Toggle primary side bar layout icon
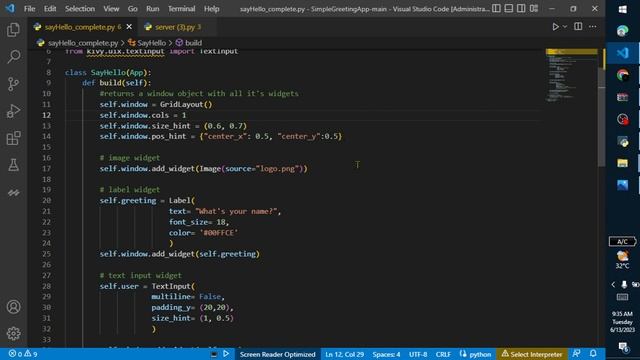Image resolution: width=640 pixels, height=360 pixels. coord(496,8)
